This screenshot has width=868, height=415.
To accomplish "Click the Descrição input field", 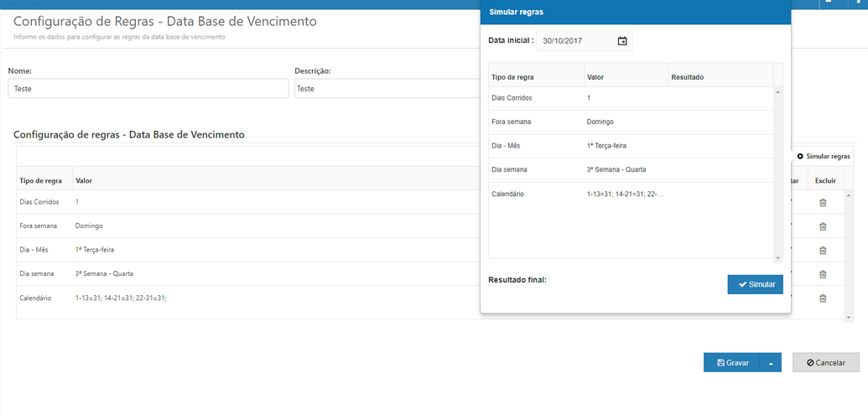I will click(386, 88).
